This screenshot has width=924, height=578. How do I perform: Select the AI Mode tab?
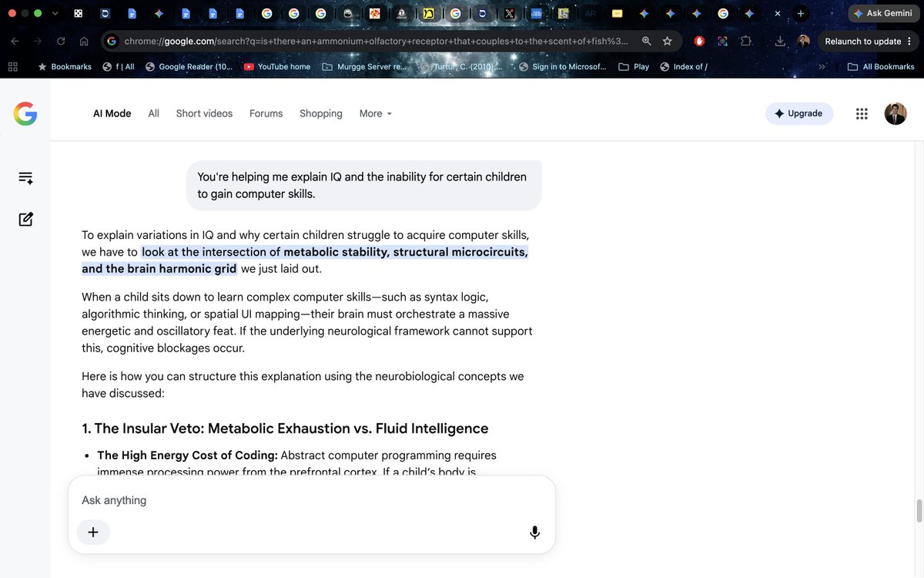coord(112,113)
